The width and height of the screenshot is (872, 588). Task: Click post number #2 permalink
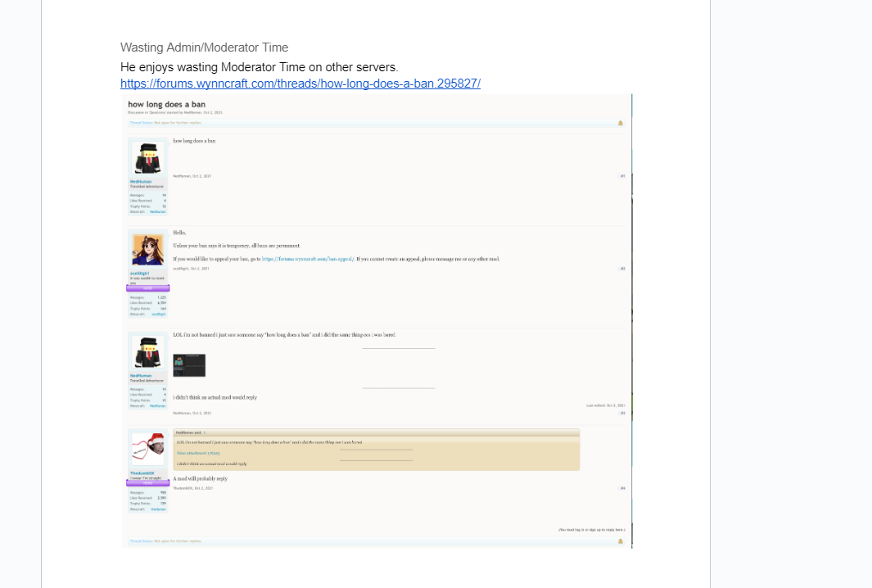622,268
